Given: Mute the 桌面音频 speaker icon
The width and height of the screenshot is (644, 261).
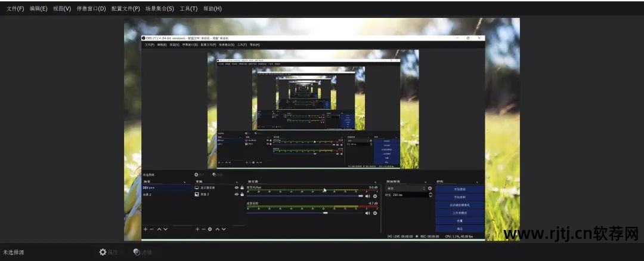Looking at the screenshot, I should click(x=367, y=213).
